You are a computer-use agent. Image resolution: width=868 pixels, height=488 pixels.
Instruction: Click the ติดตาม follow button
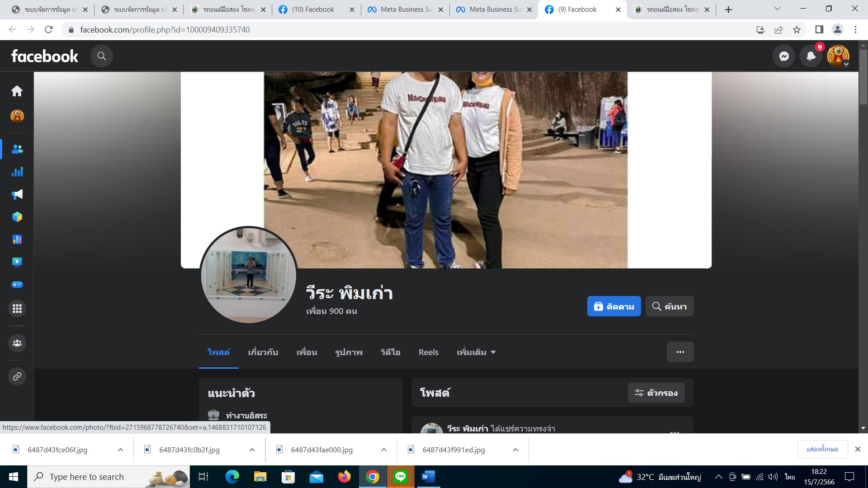pyautogui.click(x=613, y=306)
